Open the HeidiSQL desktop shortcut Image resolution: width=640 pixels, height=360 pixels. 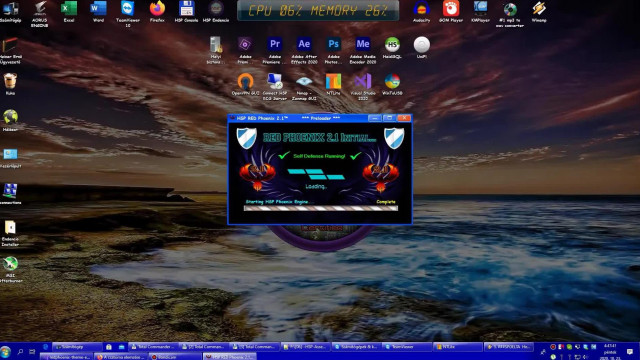tap(392, 48)
